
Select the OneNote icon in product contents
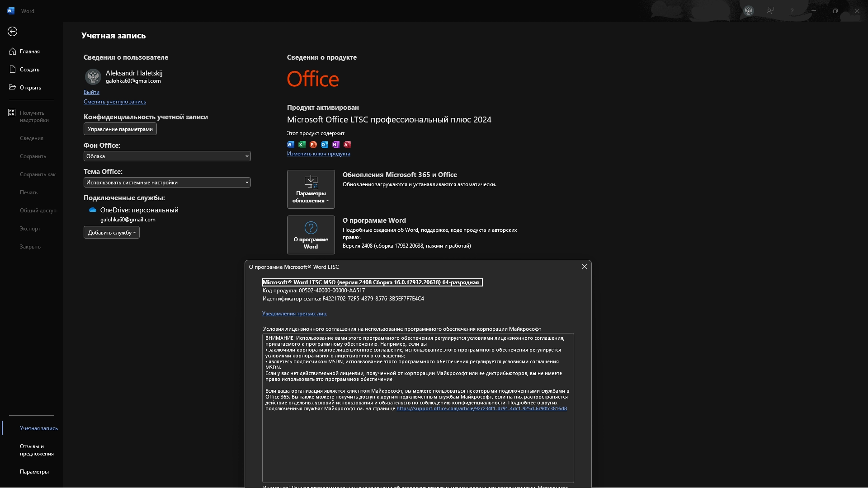[336, 144]
